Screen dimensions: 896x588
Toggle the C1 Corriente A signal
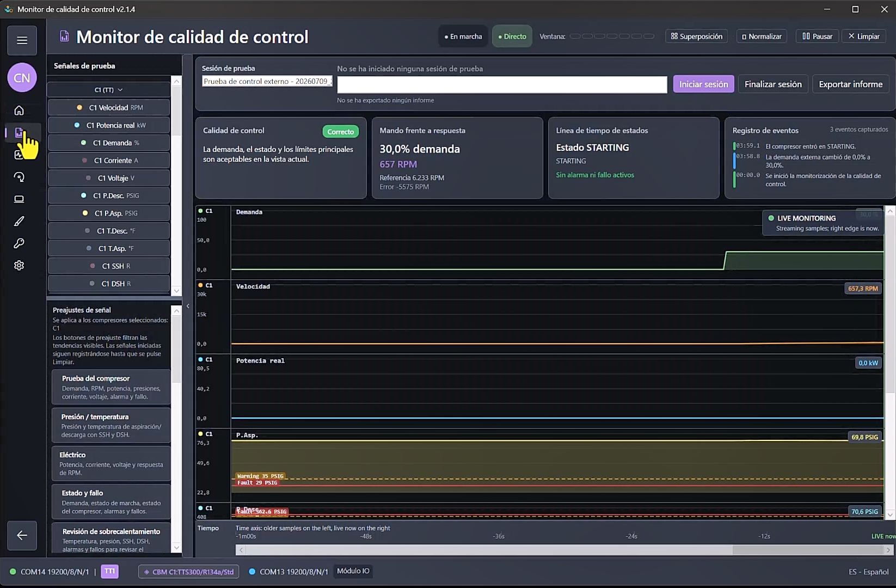109,161
